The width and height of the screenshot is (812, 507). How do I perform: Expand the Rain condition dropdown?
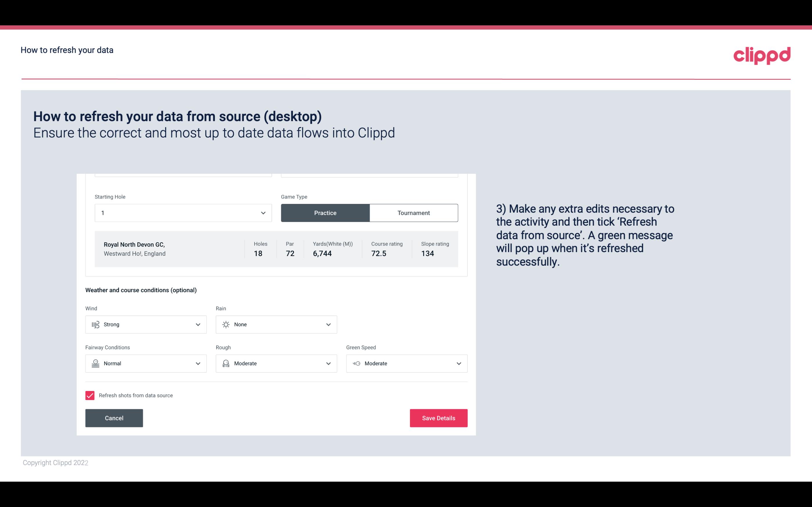click(x=328, y=324)
